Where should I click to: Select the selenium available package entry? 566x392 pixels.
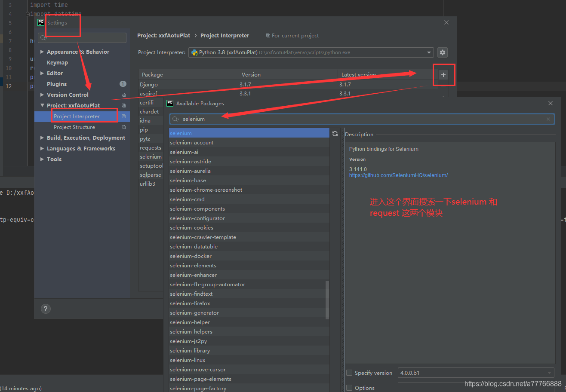click(x=249, y=133)
